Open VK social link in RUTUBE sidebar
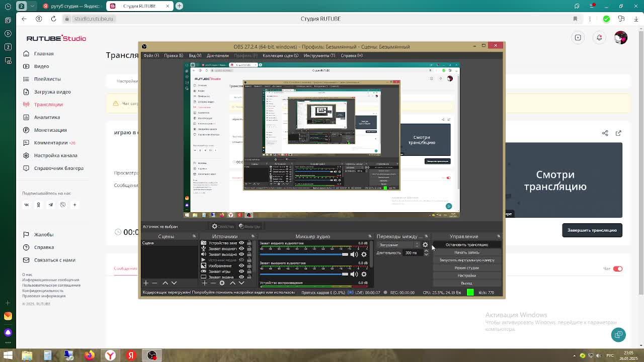This screenshot has width=644, height=362. click(x=26, y=205)
